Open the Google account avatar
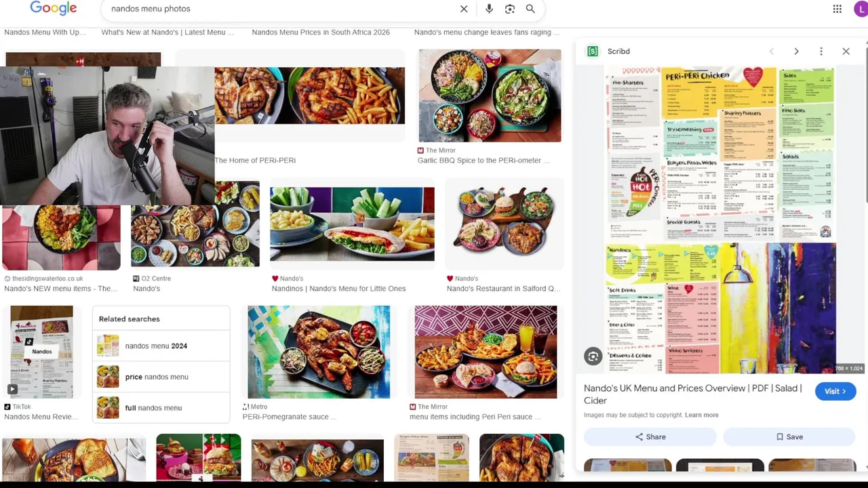The width and height of the screenshot is (868, 488). [x=861, y=9]
